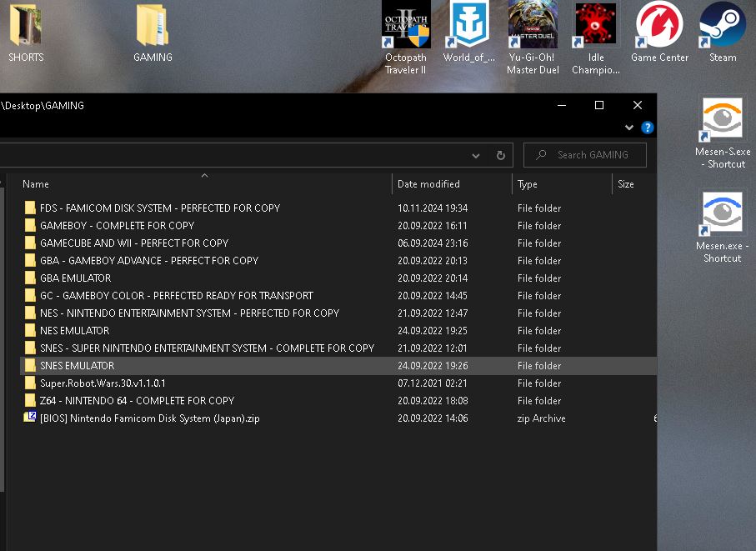Image resolution: width=756 pixels, height=551 pixels.
Task: Open the address bar history dropdown
Action: click(476, 155)
